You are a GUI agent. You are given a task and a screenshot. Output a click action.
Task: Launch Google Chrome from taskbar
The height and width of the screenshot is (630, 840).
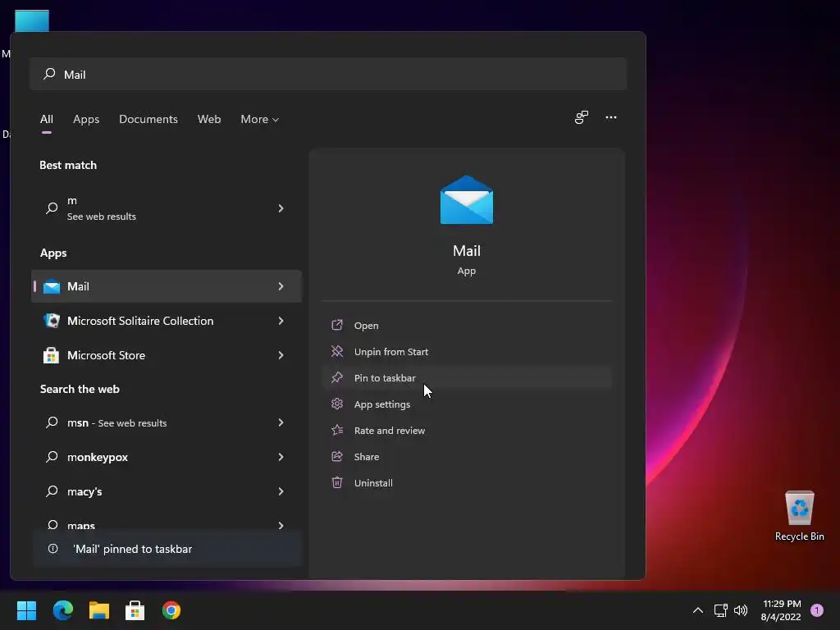tap(171, 610)
